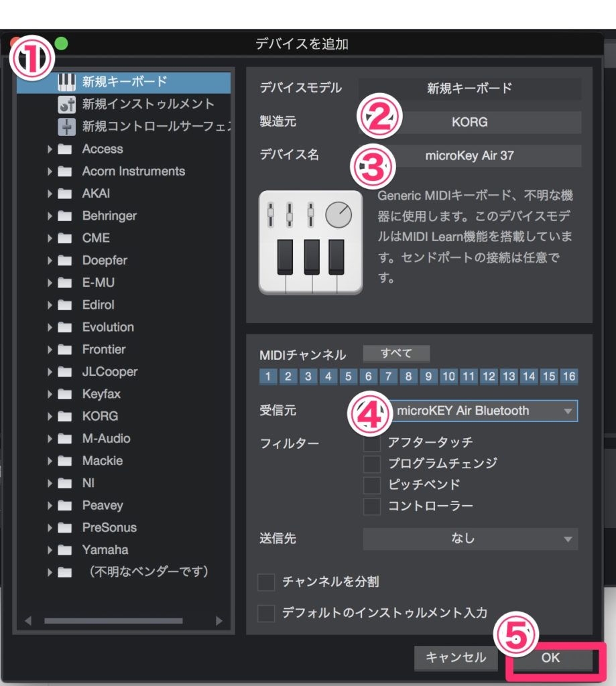Toggle the チャンネルを分割 checkbox
The image size is (616, 686).
[x=266, y=582]
